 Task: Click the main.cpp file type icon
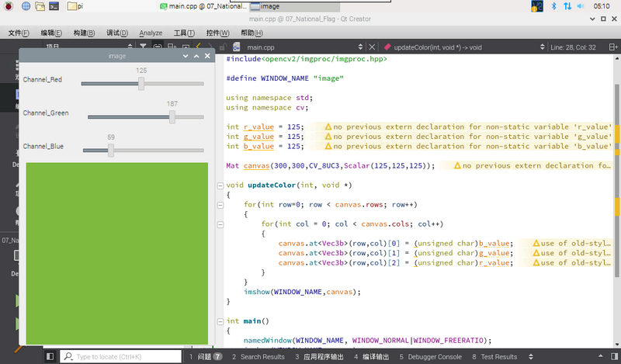237,47
